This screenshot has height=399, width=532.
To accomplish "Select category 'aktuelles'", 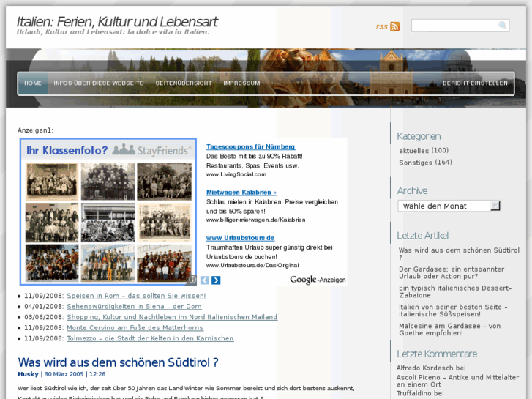I will (x=414, y=151).
